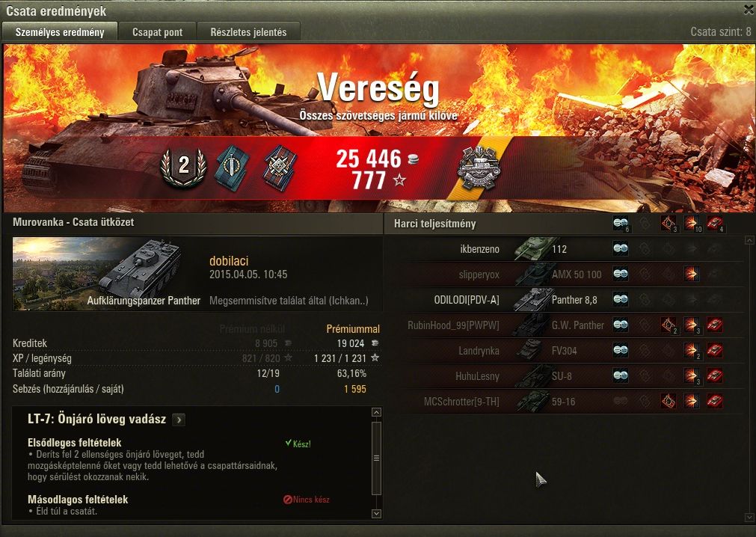Click the mission panel scroll-up arrow

coord(377,412)
